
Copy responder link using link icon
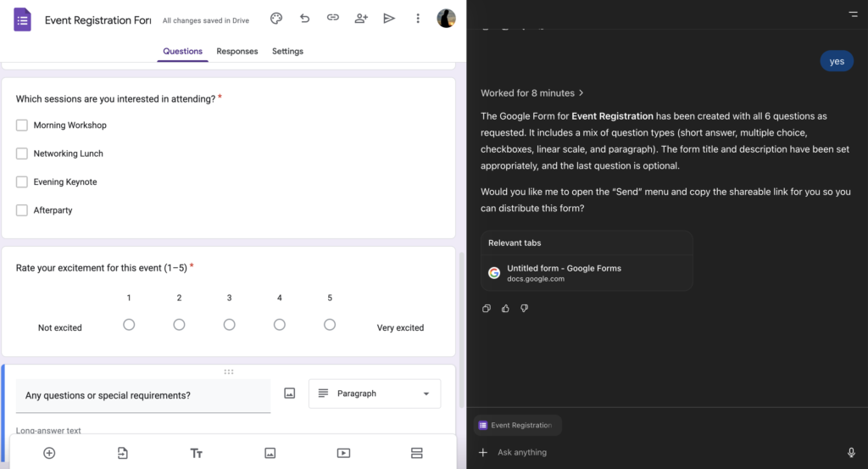tap(333, 18)
